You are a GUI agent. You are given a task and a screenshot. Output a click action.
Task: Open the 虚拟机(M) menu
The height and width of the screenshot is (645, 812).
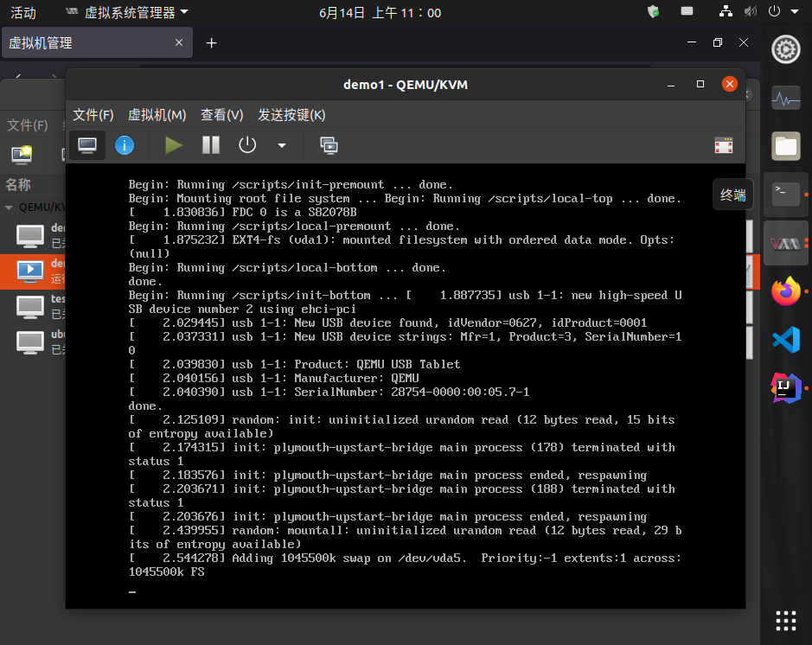coord(157,115)
